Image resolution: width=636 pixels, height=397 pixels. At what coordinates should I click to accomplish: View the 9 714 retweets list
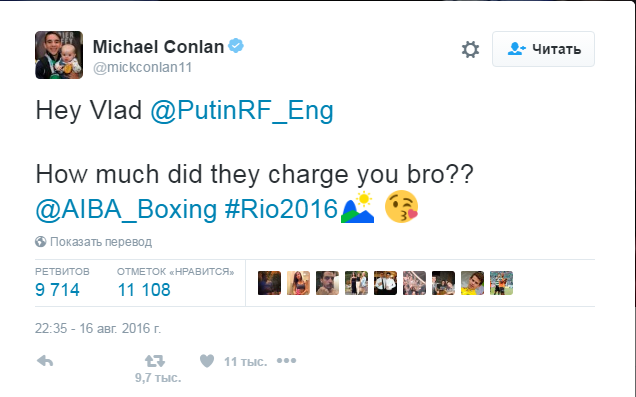57,290
